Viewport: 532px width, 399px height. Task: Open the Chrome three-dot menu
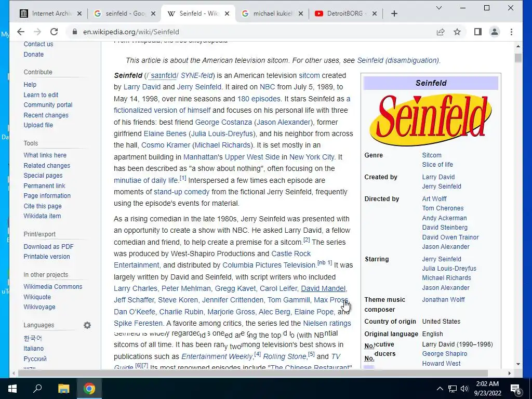(x=511, y=32)
